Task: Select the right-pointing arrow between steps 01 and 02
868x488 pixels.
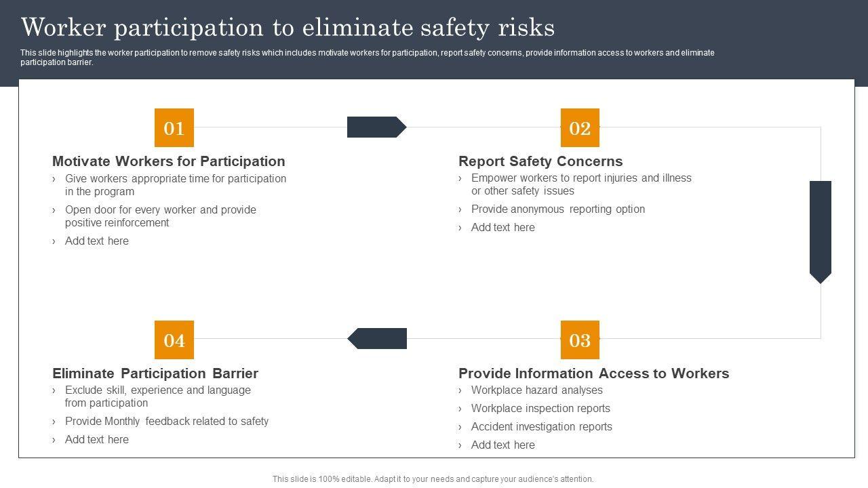Action: [376, 127]
